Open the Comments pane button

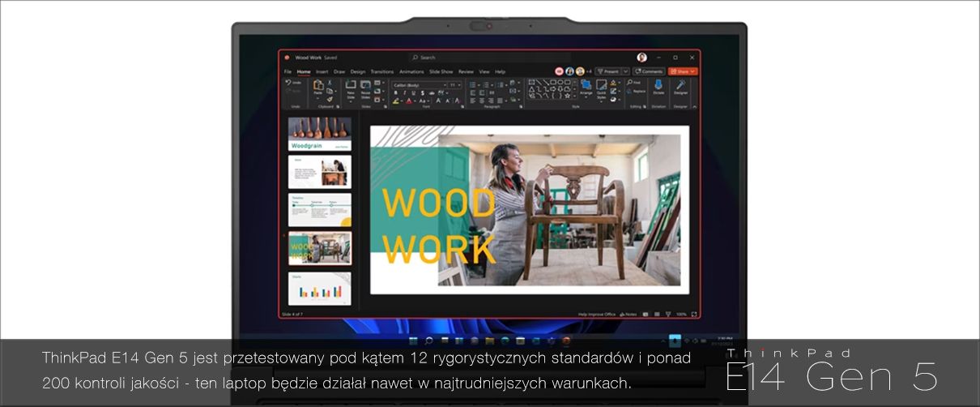[648, 71]
